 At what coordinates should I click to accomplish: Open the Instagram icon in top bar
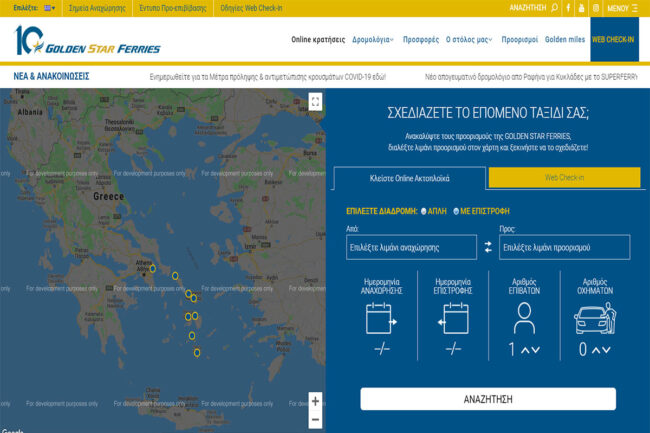pos(596,7)
